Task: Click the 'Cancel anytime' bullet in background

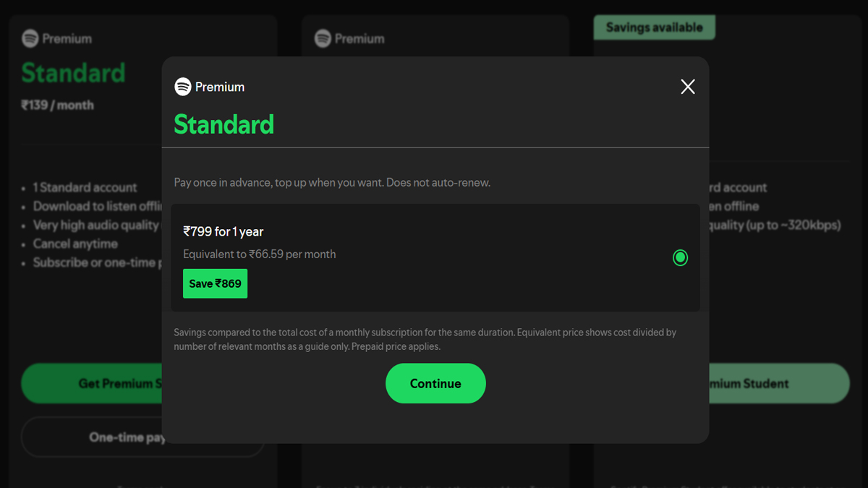Action: tap(75, 244)
